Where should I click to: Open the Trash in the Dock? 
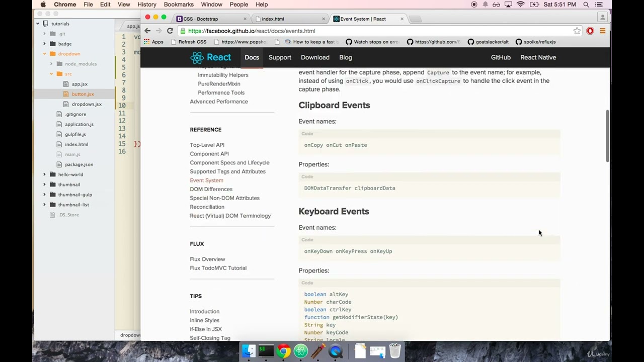pos(395,351)
